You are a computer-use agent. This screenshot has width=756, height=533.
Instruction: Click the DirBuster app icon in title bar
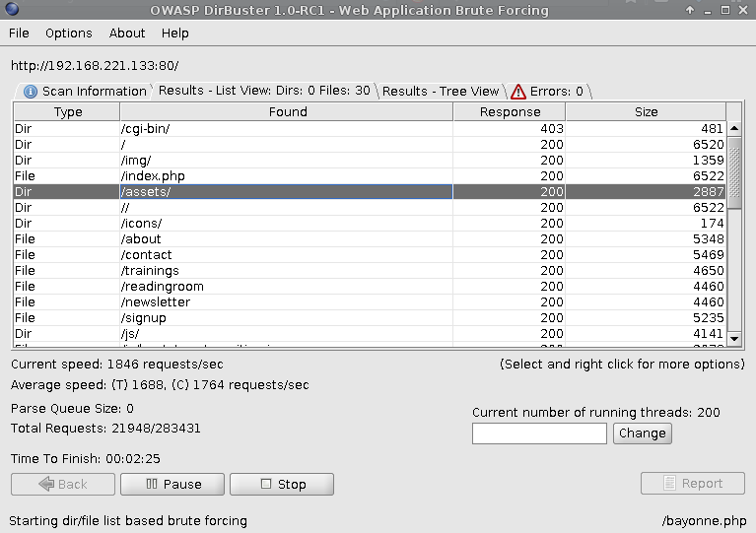[x=12, y=9]
